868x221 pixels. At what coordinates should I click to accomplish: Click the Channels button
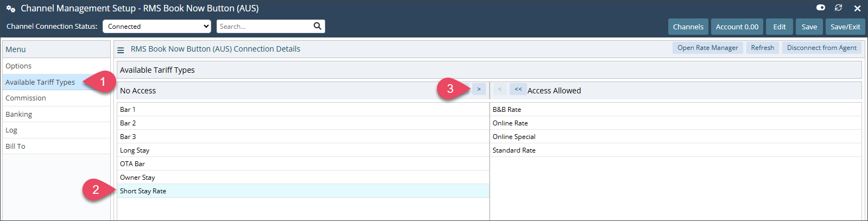coord(688,27)
